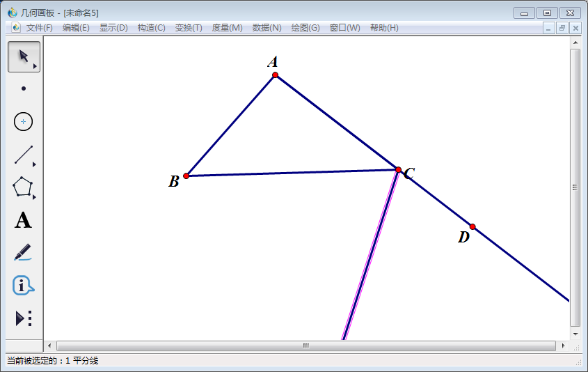Open the 文件(F) menu

(x=40, y=28)
